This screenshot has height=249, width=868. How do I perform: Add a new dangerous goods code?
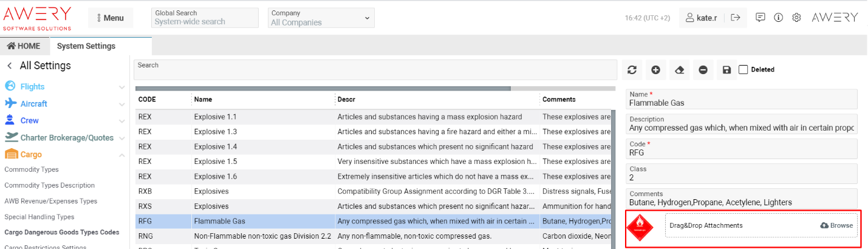point(655,70)
